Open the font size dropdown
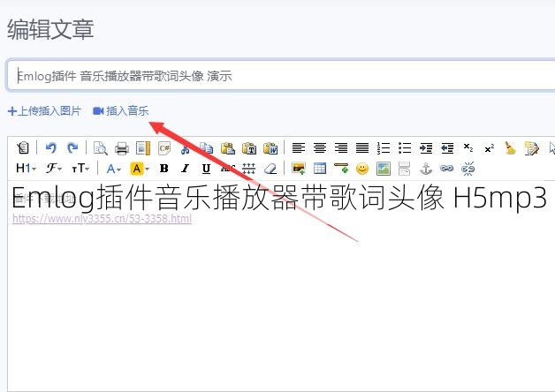Screen dimensions: 555x392 point(80,169)
